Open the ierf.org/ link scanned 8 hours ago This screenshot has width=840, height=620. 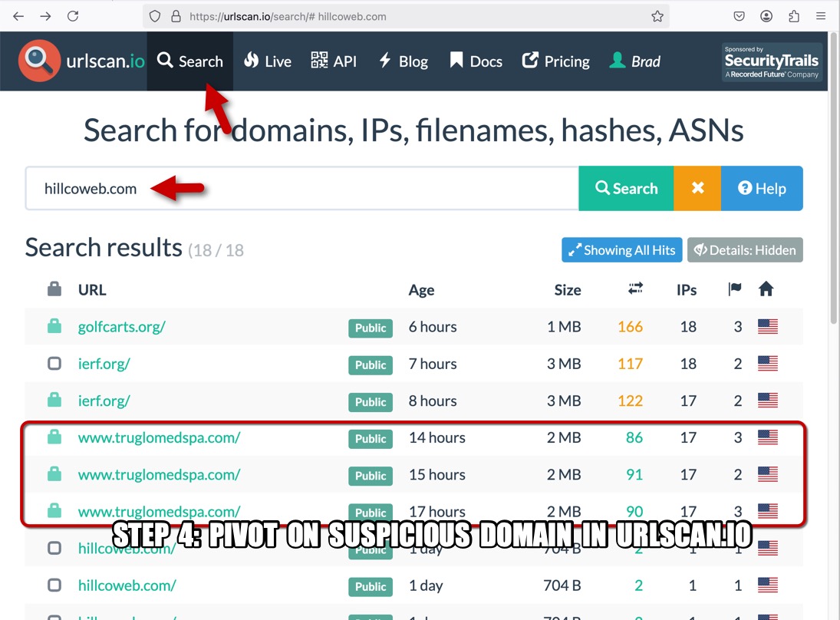click(104, 401)
